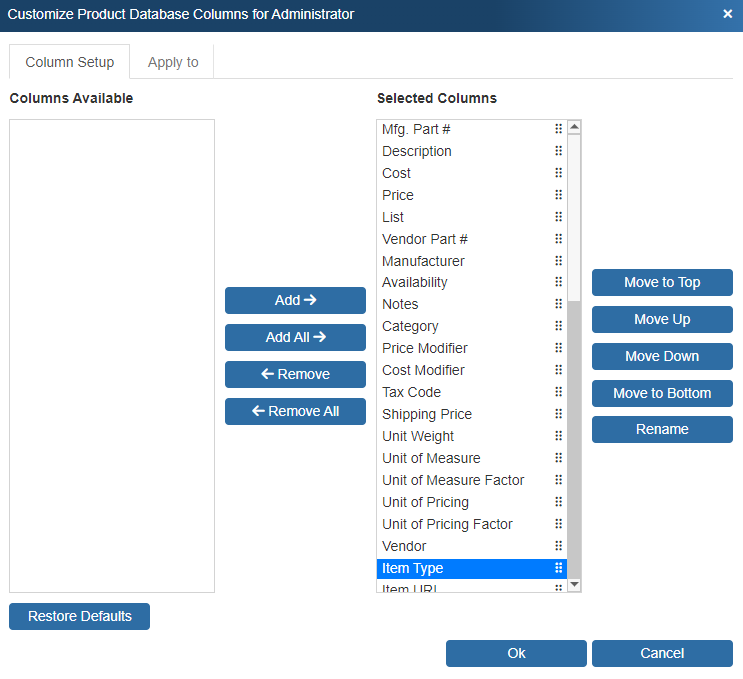Restore the default column settings
The width and height of the screenshot is (743, 679).
point(79,616)
